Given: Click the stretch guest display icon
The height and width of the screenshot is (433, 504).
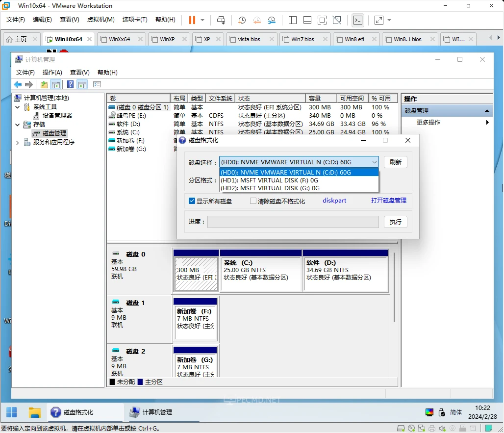Looking at the screenshot, I should (x=379, y=20).
